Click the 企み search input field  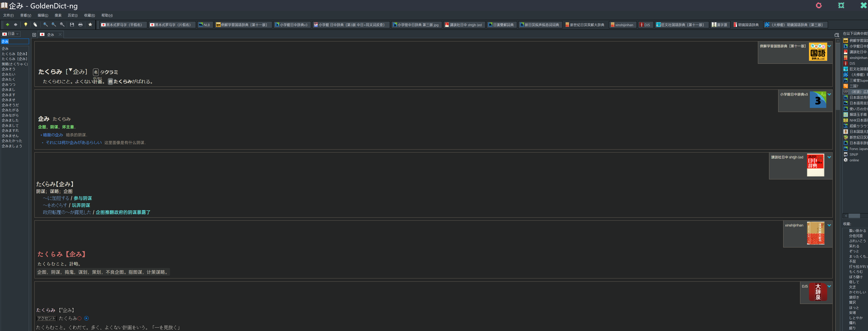pos(15,41)
